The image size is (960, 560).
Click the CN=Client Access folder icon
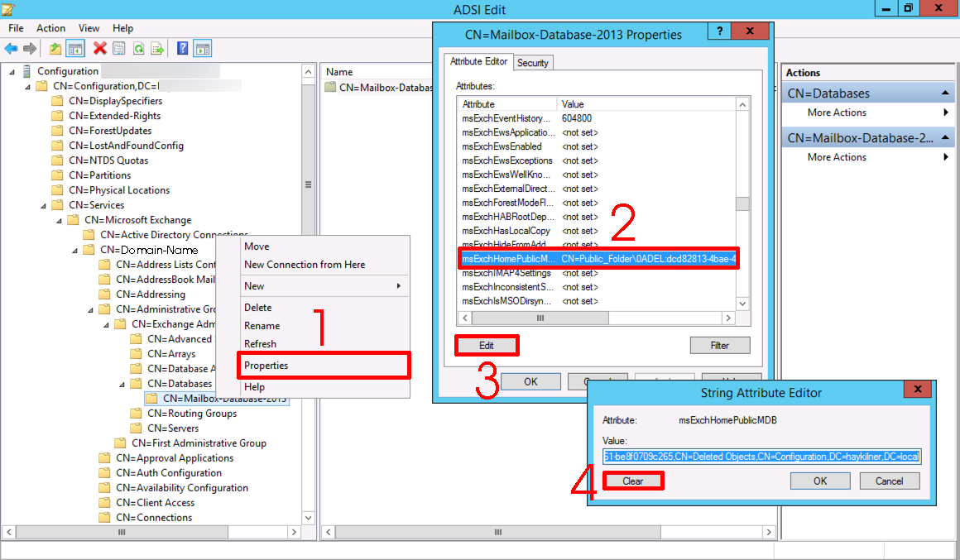105,502
